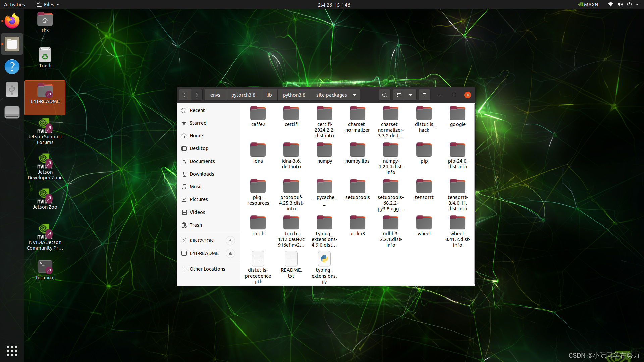
Task: Navigate to lib breadcrumb
Action: point(269,95)
